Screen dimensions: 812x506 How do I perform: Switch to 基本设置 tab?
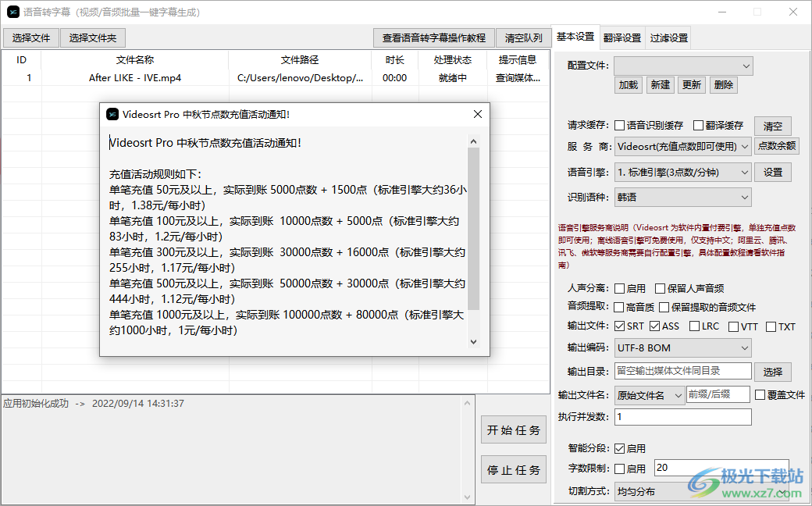tap(575, 37)
